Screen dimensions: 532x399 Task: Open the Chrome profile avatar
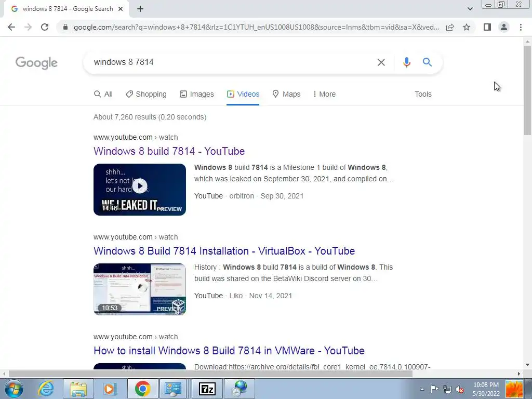click(x=504, y=27)
